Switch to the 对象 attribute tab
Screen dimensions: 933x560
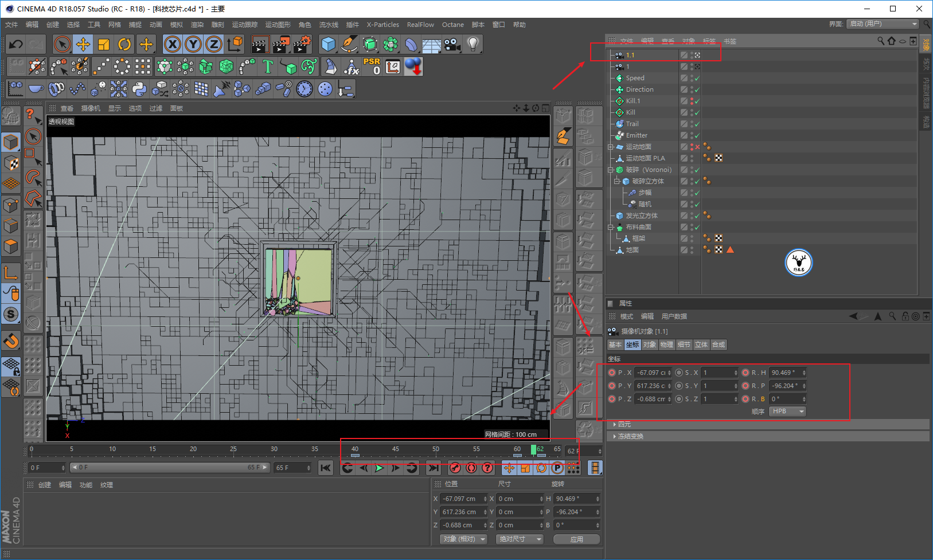tap(650, 344)
